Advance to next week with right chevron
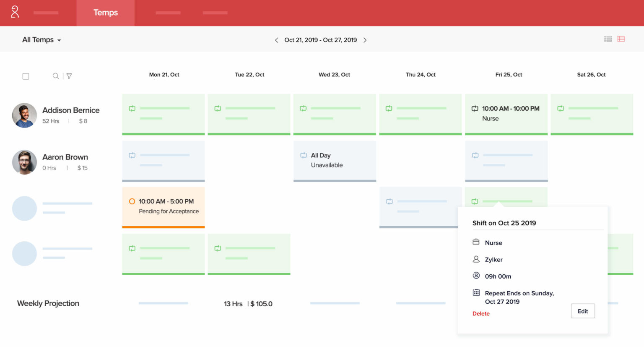This screenshot has height=347, width=644. click(x=365, y=40)
